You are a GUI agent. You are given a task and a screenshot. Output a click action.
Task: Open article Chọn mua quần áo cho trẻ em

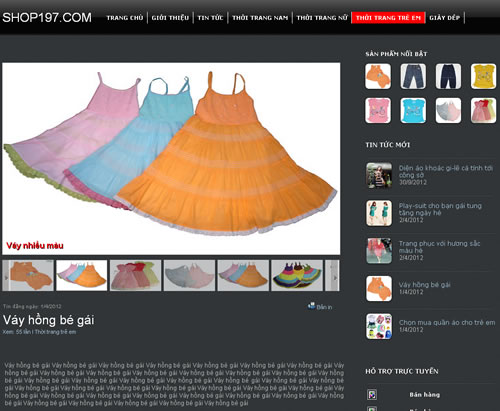447,322
